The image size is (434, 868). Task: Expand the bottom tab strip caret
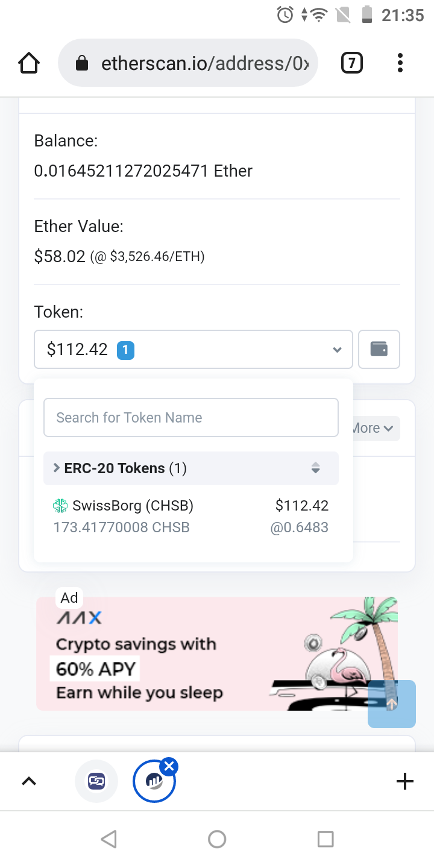[x=29, y=781]
